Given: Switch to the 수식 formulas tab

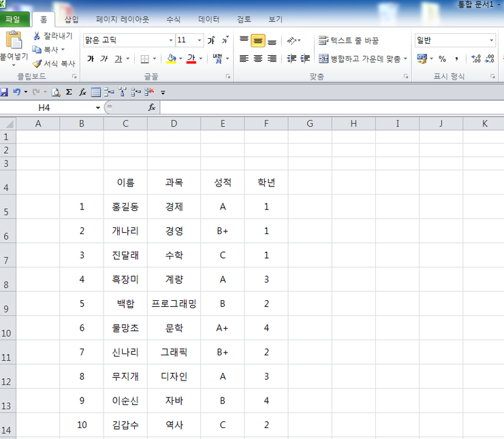Looking at the screenshot, I should [x=173, y=20].
